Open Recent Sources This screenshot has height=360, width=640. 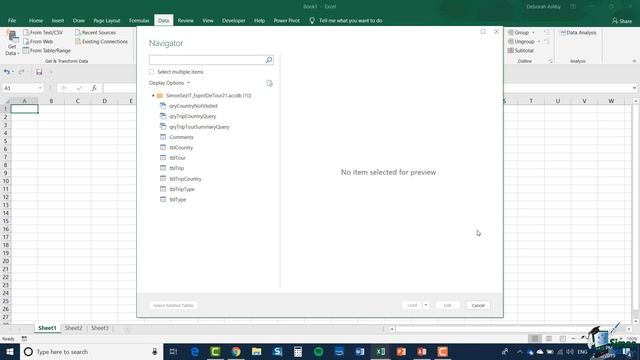[x=96, y=32]
